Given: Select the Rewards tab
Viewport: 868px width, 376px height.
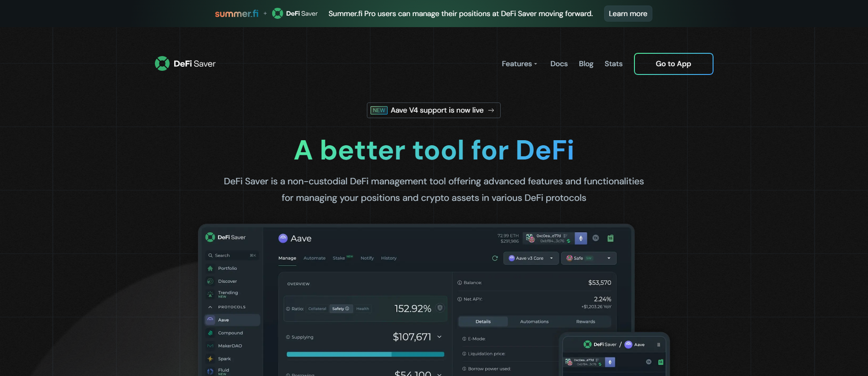Looking at the screenshot, I should [586, 322].
